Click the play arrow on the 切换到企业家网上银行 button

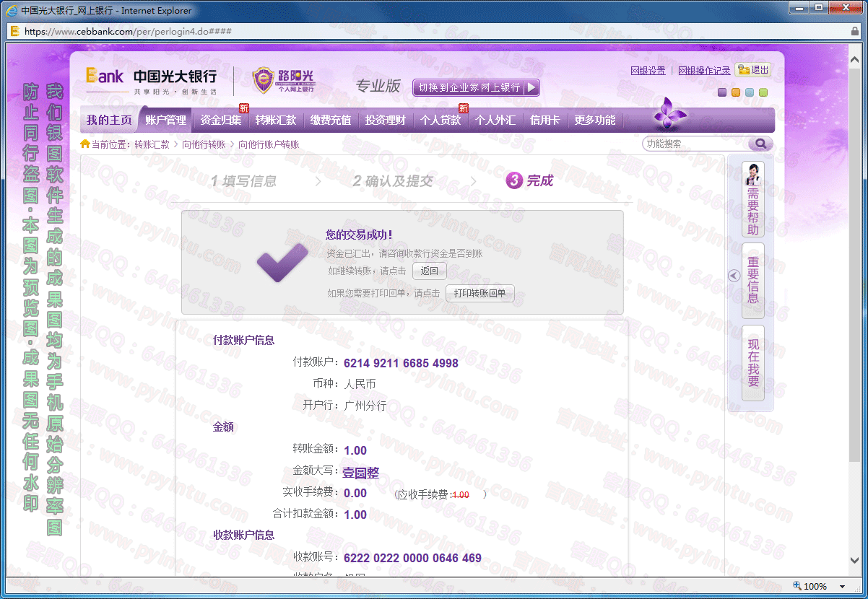pyautogui.click(x=531, y=87)
